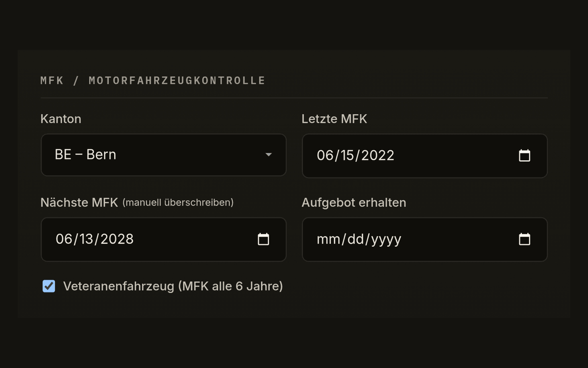Screen dimensions: 588x368
Task: Select the month segment in Letzte MFK date
Action: click(x=325, y=156)
